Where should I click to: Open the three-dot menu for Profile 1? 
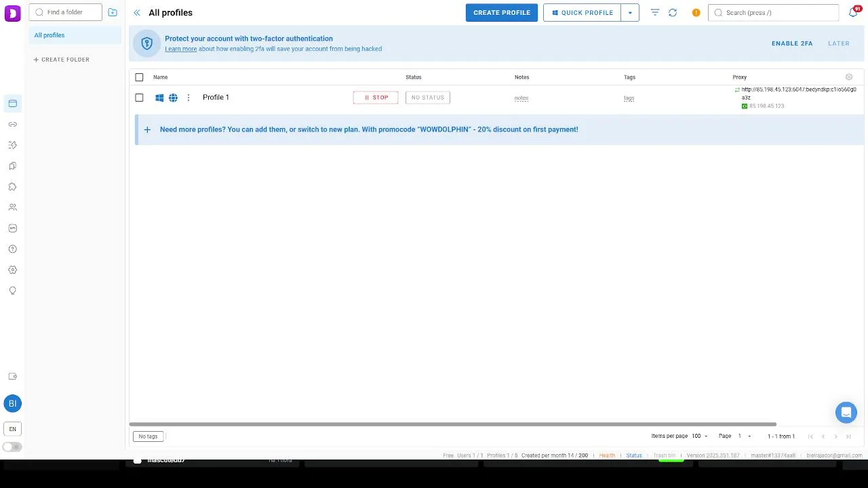[x=189, y=98]
